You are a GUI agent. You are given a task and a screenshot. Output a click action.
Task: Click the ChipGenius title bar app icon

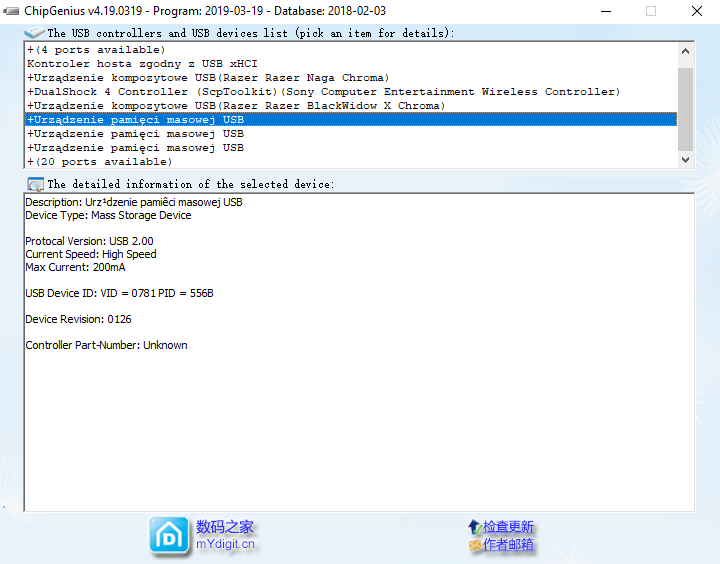[11, 11]
